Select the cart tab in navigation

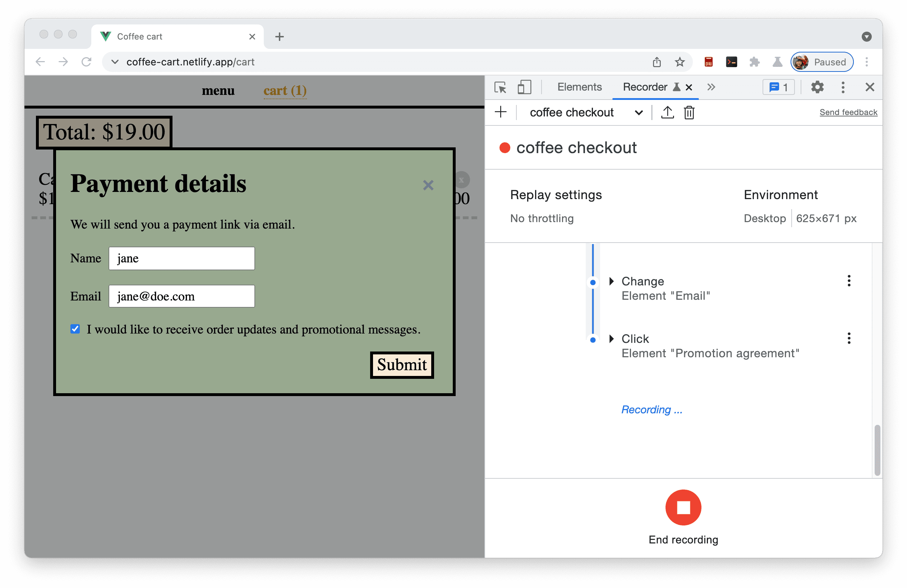286,91
